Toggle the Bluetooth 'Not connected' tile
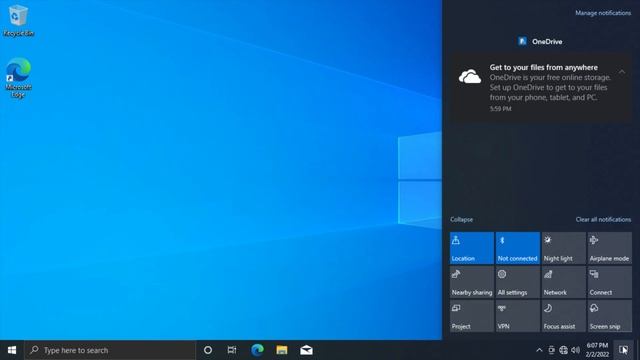This screenshot has width=640, height=360. click(518, 248)
